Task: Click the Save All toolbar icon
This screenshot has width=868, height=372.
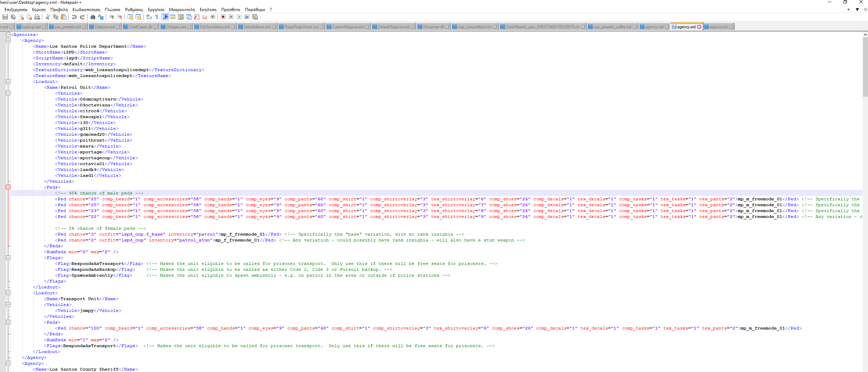Action: pyautogui.click(x=13, y=17)
